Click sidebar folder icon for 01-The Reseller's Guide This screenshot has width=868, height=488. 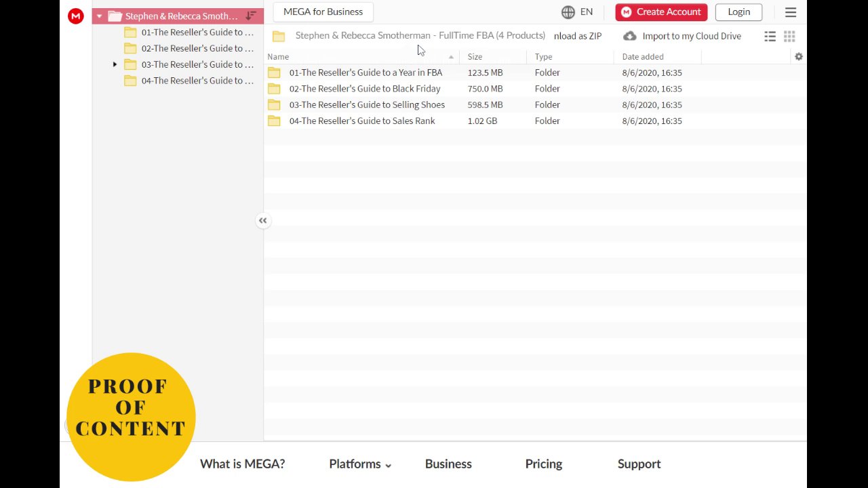pos(130,33)
